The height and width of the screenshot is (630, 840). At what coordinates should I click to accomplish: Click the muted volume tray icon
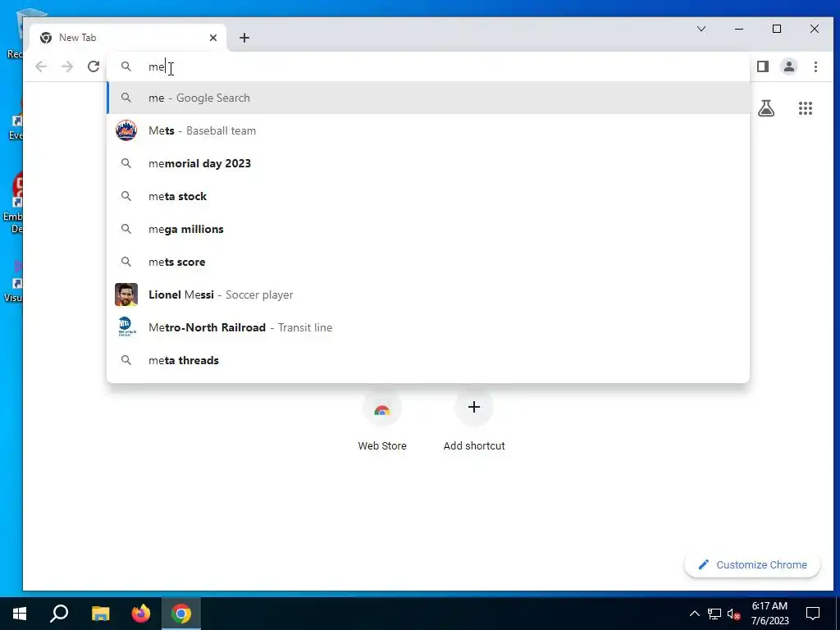click(x=734, y=614)
